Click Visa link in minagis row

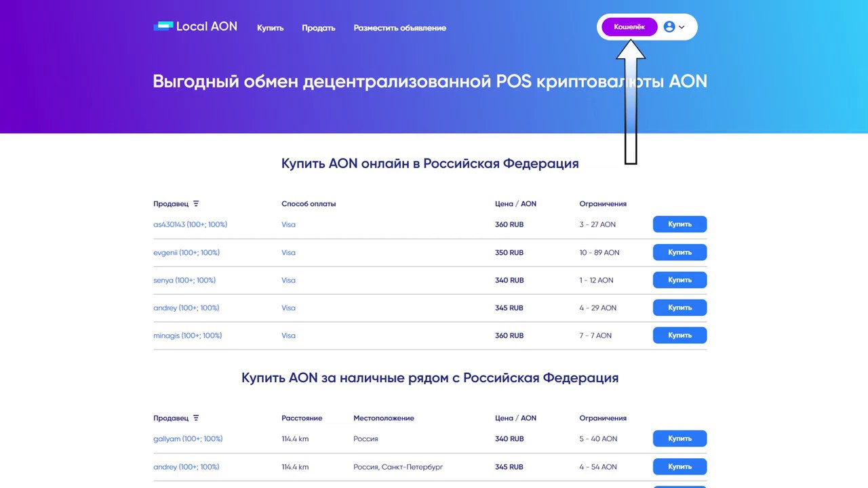288,335
